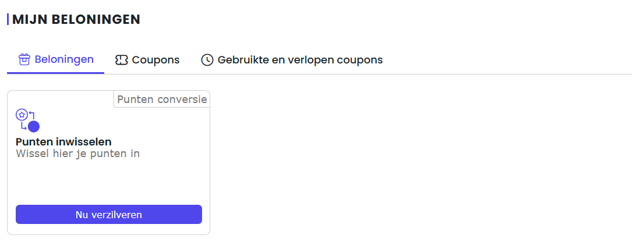Click the outlined star circle icon
The width and height of the screenshot is (644, 242).
pos(22,115)
